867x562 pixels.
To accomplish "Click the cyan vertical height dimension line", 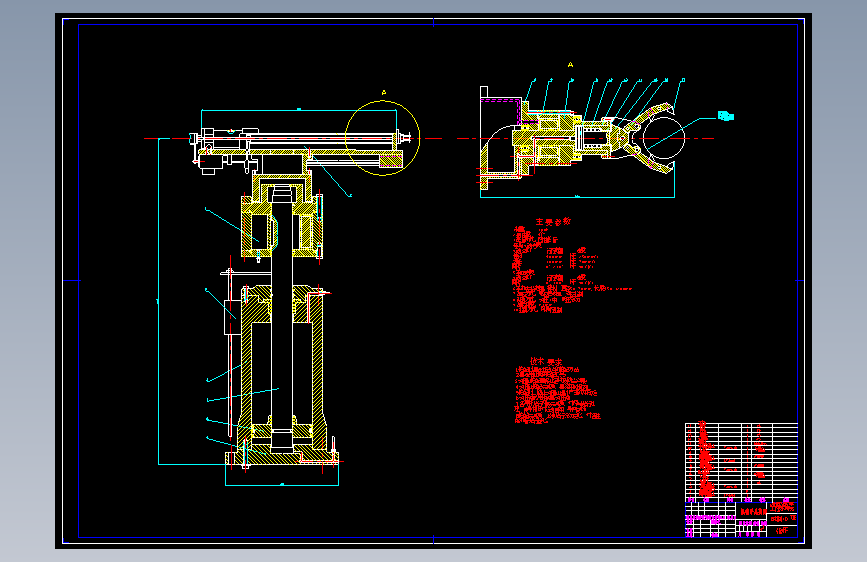I will tap(159, 301).
